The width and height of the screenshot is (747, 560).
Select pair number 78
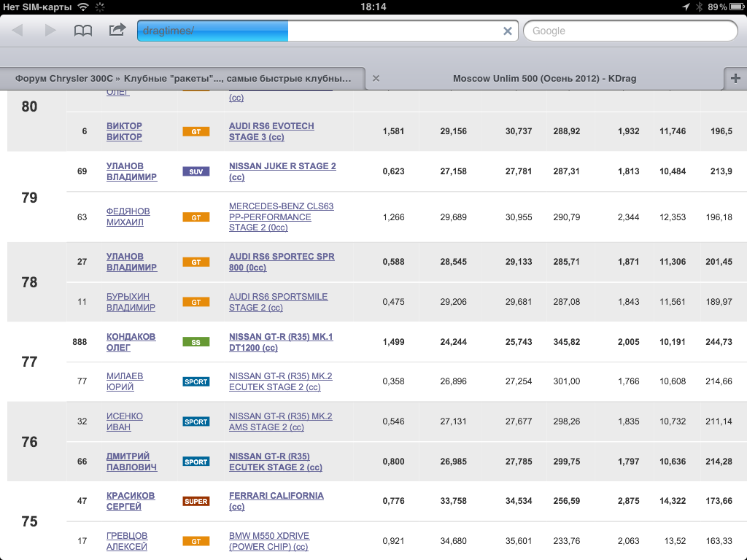point(29,282)
